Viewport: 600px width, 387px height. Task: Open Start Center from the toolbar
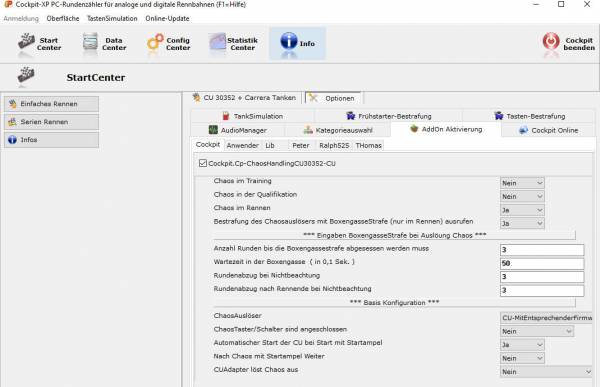tap(39, 44)
